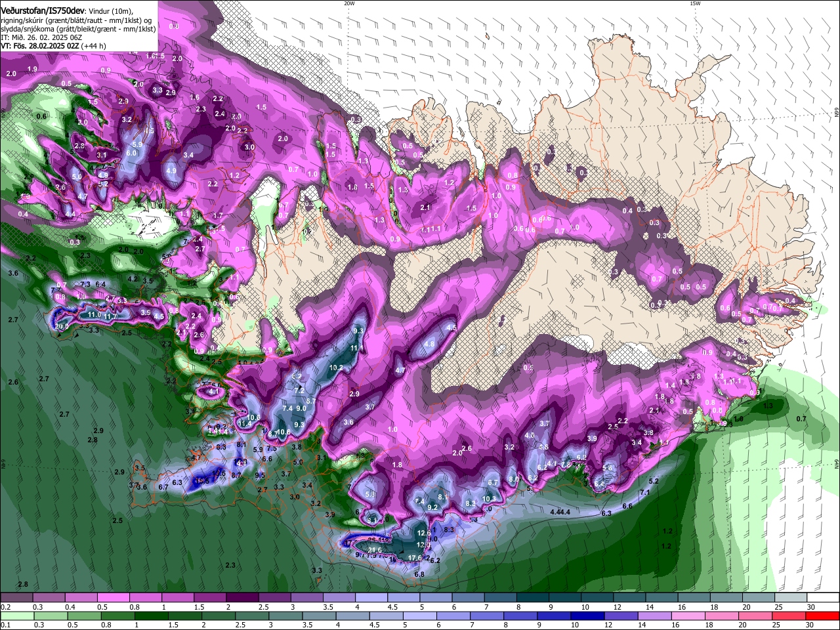Click the '11.7' value on the map
Screen dimensions: 840x630
coord(110,317)
